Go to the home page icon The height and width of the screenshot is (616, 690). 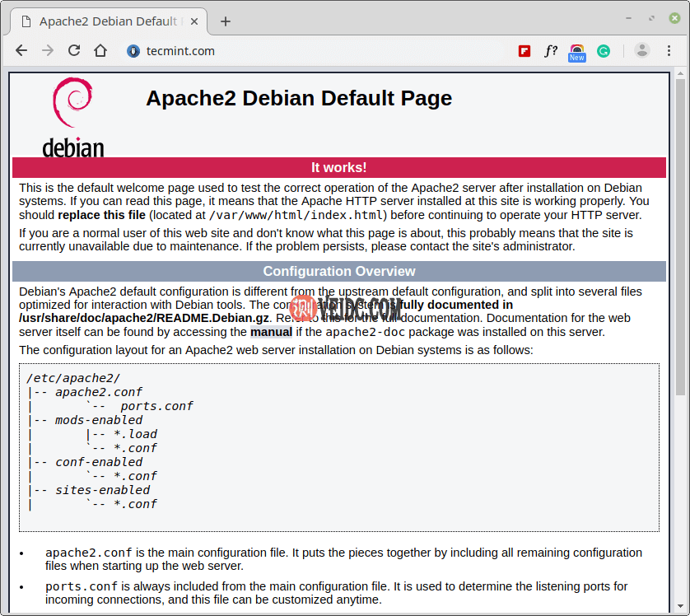pyautogui.click(x=100, y=50)
